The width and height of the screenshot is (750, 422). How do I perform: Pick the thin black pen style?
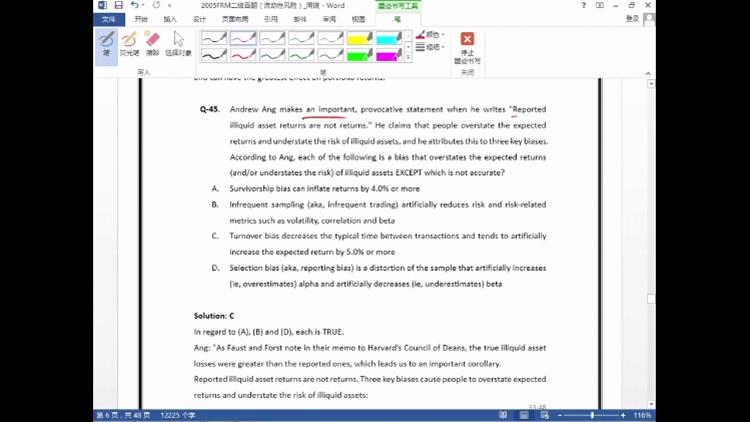(x=214, y=38)
